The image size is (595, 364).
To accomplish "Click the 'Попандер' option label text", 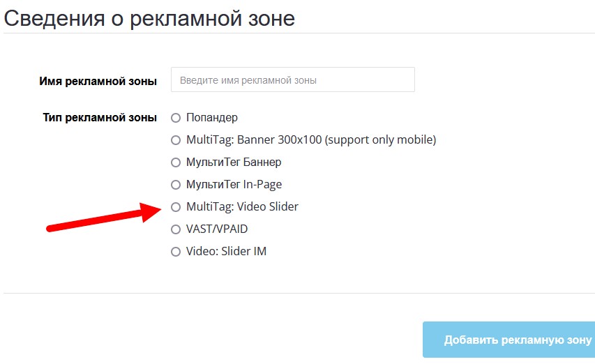I will [212, 118].
